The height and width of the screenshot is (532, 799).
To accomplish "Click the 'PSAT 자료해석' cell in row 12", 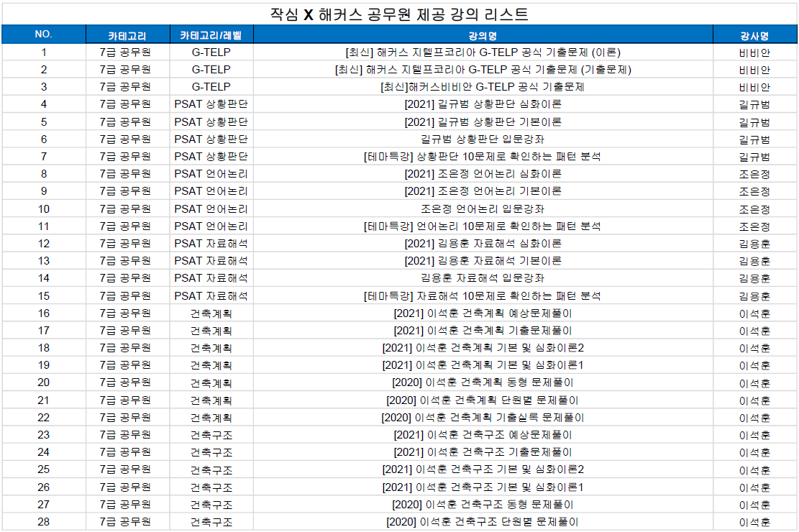I will (211, 244).
